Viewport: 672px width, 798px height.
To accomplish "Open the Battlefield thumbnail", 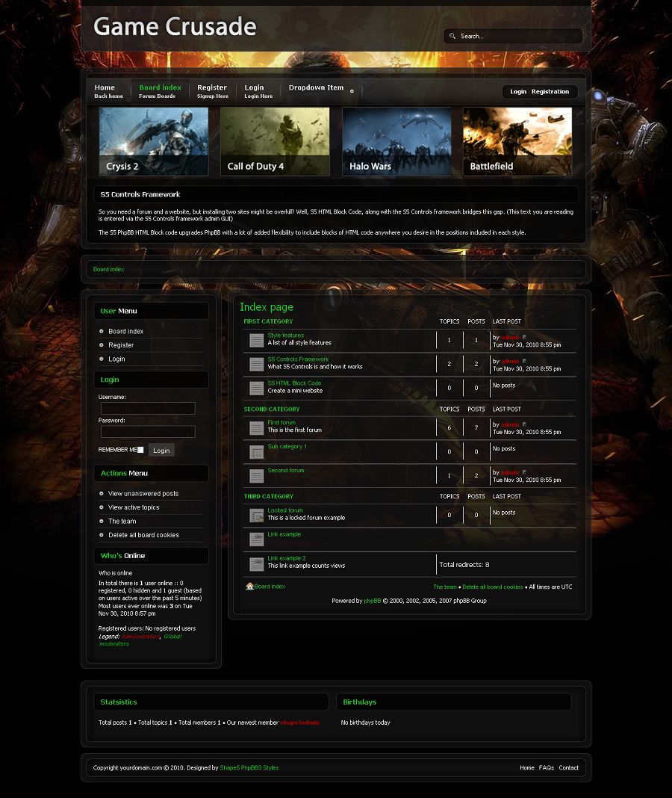I will coord(517,141).
